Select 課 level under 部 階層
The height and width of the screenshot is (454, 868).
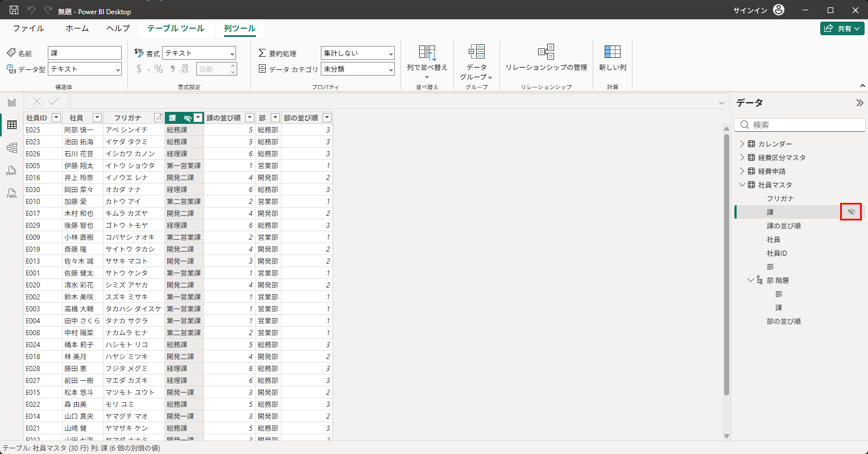pyautogui.click(x=779, y=307)
